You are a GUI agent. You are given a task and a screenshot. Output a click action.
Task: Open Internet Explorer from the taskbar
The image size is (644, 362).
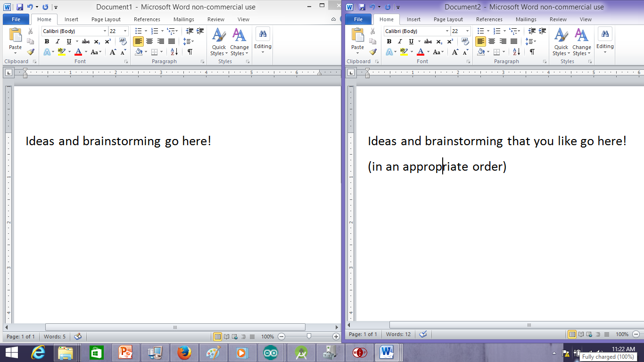[38, 353]
